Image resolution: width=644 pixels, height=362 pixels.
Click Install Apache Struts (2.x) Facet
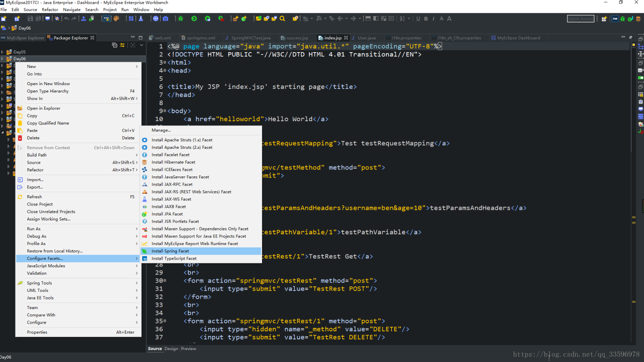pyautogui.click(x=201, y=147)
